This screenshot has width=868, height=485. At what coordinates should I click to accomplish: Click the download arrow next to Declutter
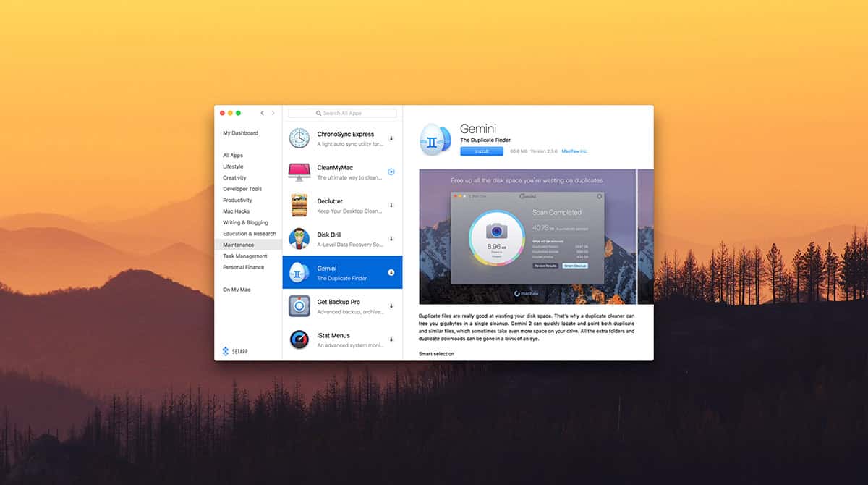point(391,206)
